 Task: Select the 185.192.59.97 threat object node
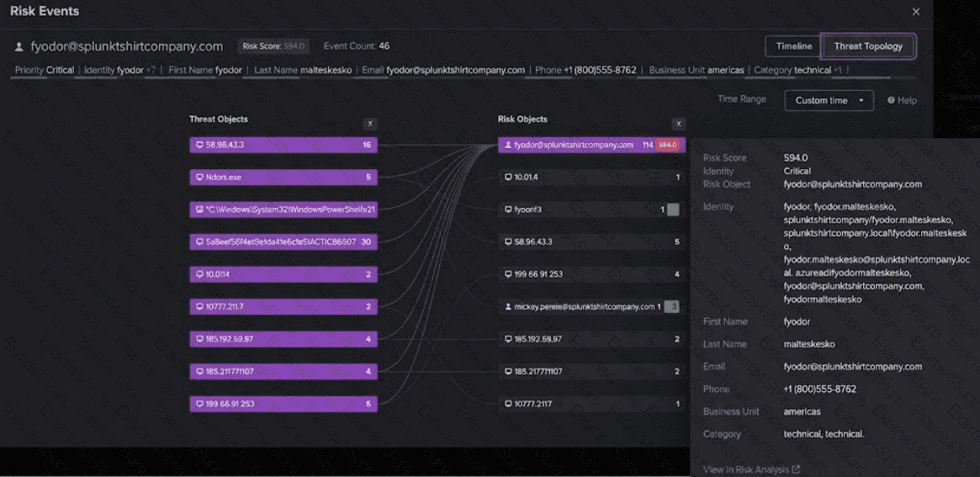pyautogui.click(x=283, y=339)
